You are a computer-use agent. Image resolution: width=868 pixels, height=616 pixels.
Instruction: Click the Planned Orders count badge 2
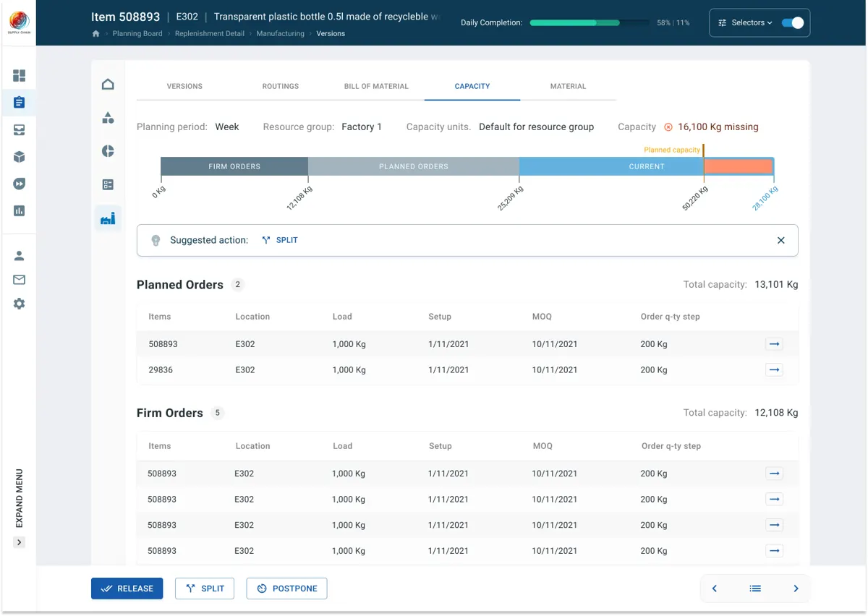coord(238,285)
